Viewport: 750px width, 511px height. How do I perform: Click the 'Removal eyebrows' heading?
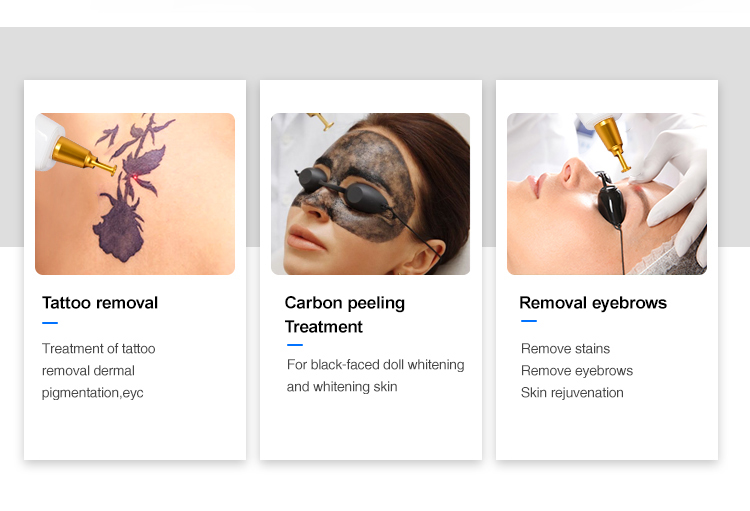(x=593, y=303)
